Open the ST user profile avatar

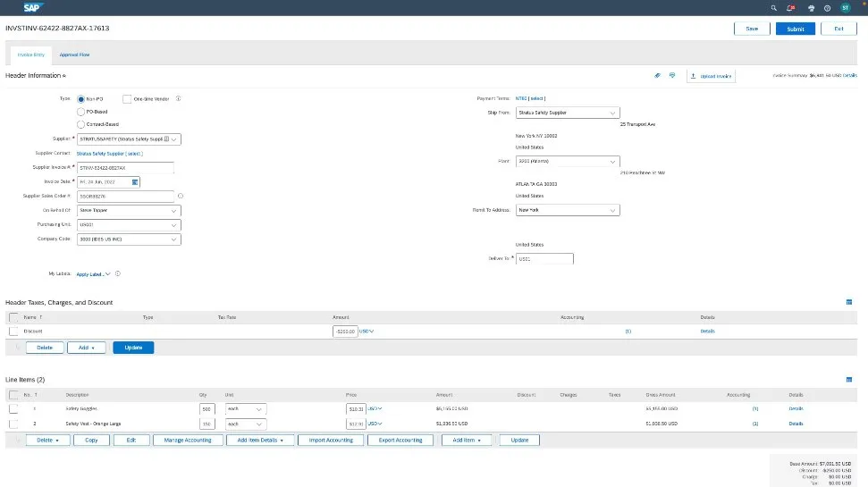(846, 7)
